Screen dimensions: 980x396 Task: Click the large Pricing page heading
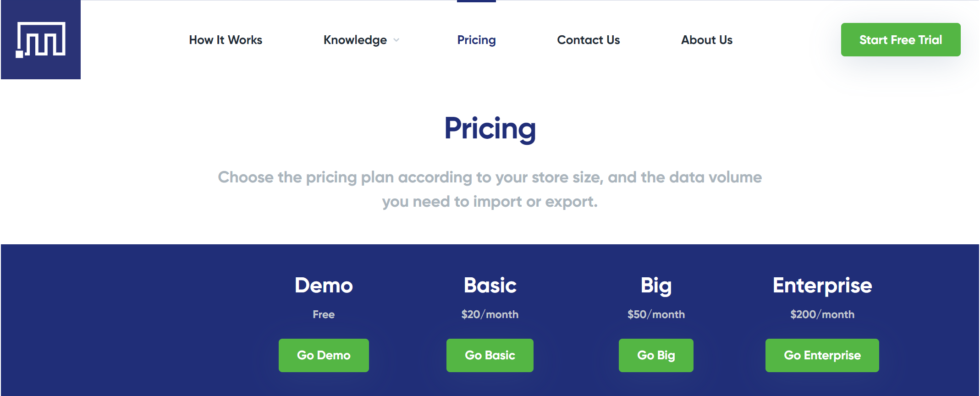pyautogui.click(x=490, y=128)
